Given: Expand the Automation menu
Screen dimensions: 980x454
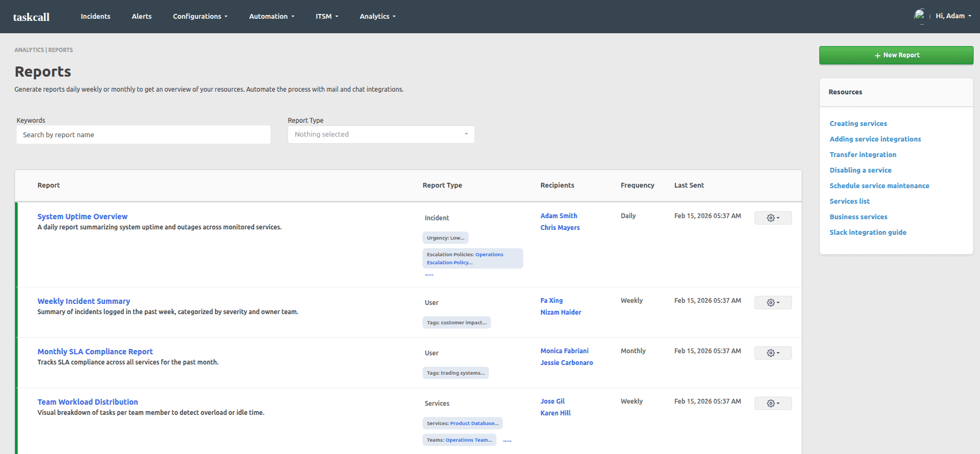Looking at the screenshot, I should click(272, 16).
